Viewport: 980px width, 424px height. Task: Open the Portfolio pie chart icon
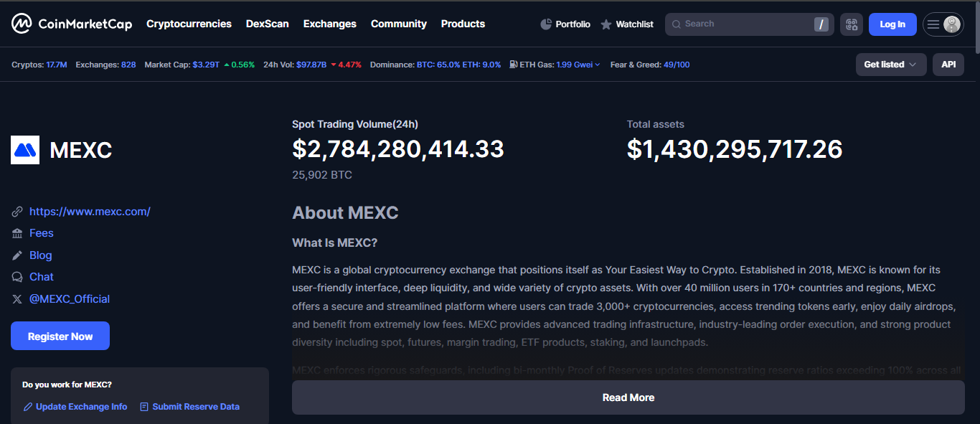click(x=546, y=24)
